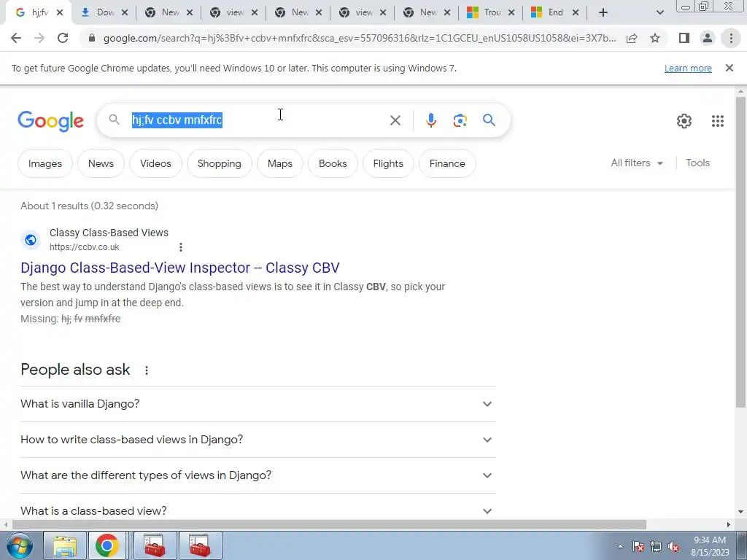The image size is (747, 560).
Task: Go to Google home via logo
Action: (x=50, y=121)
